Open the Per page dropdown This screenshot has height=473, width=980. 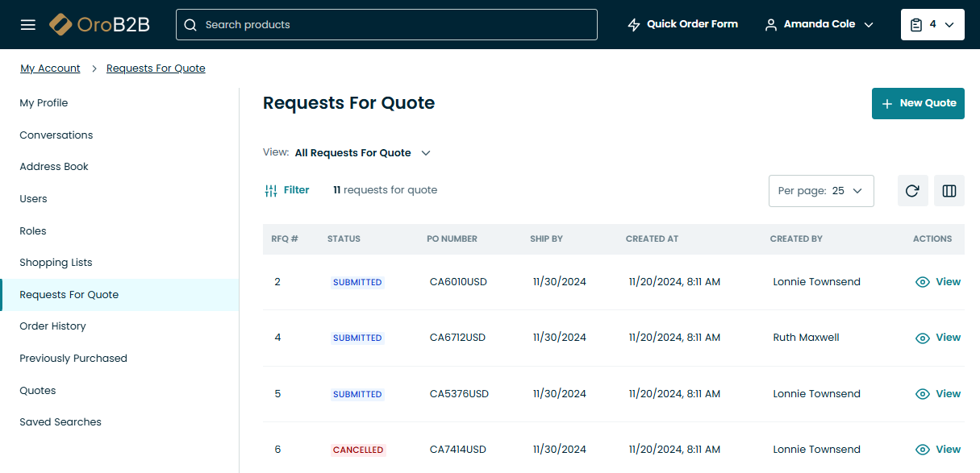(820, 191)
